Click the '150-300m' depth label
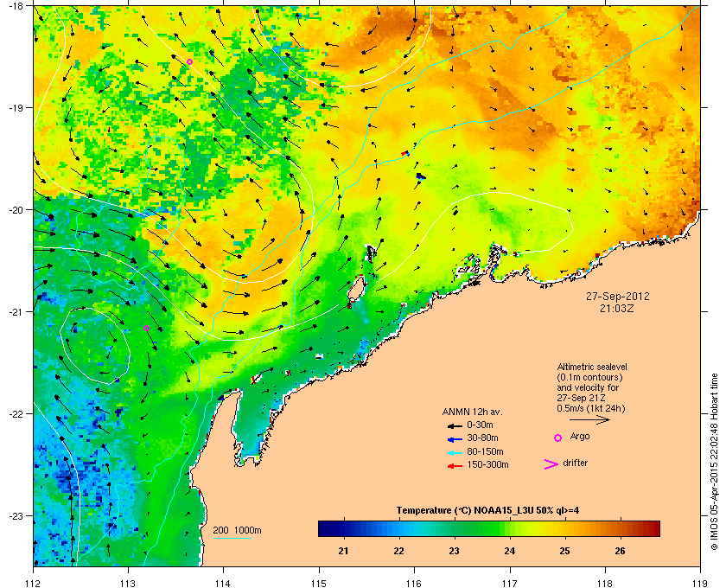Screen dimensions: 726x588 tap(487, 464)
